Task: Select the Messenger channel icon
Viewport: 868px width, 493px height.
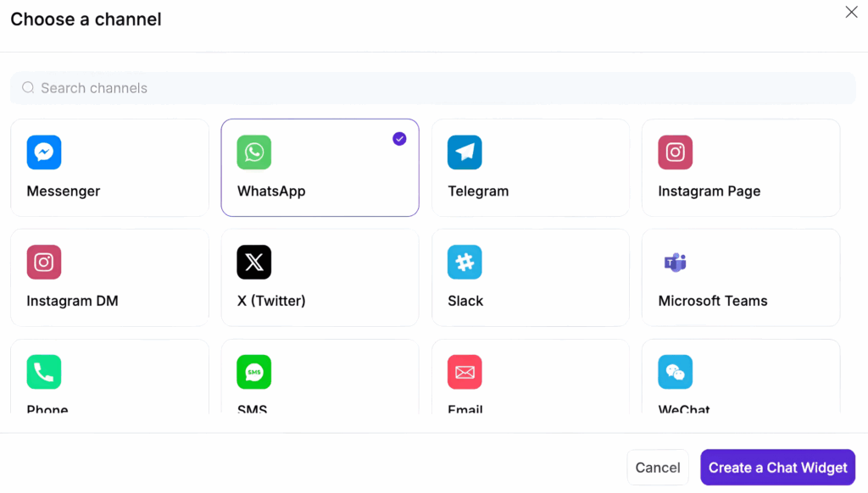Action: (44, 152)
